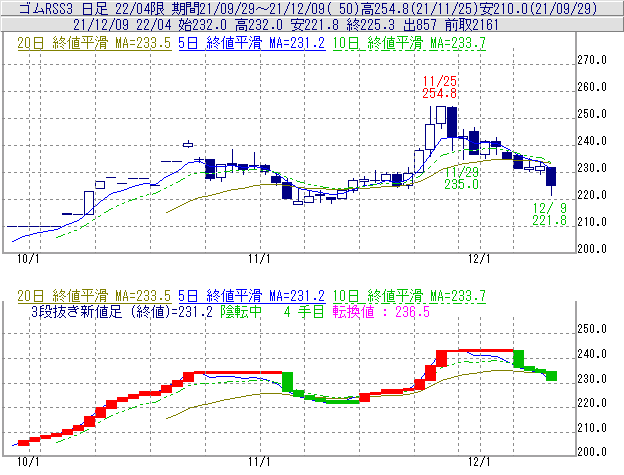The width and height of the screenshot is (624, 475).
Task: Click the last dark candlestick on 12/9
Action: (551, 177)
